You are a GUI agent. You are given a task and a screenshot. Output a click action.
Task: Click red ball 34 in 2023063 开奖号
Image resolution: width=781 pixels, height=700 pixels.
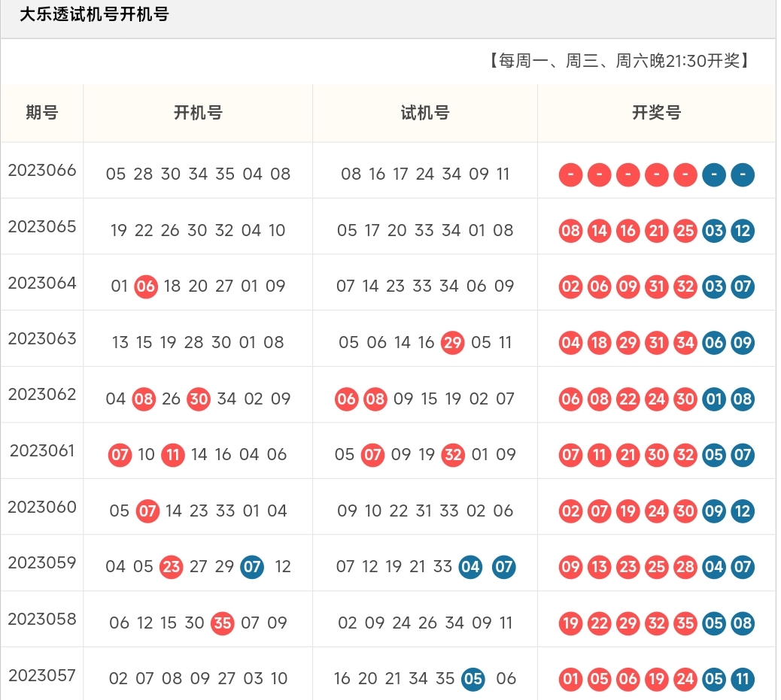pos(685,343)
